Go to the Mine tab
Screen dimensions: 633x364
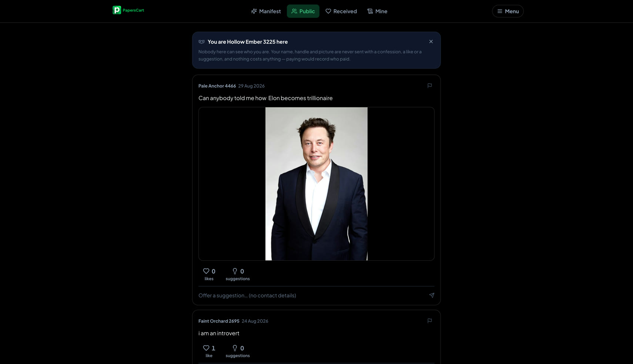coord(377,11)
